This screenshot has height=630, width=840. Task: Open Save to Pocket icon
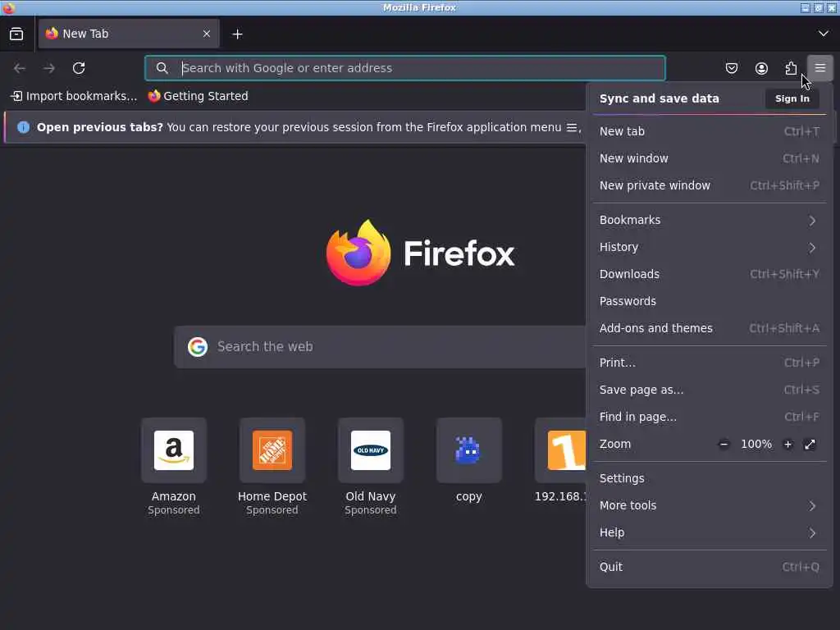pos(732,68)
